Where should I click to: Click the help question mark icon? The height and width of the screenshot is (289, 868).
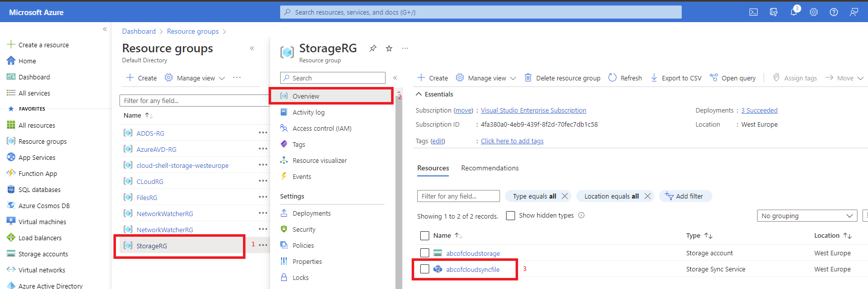point(834,12)
